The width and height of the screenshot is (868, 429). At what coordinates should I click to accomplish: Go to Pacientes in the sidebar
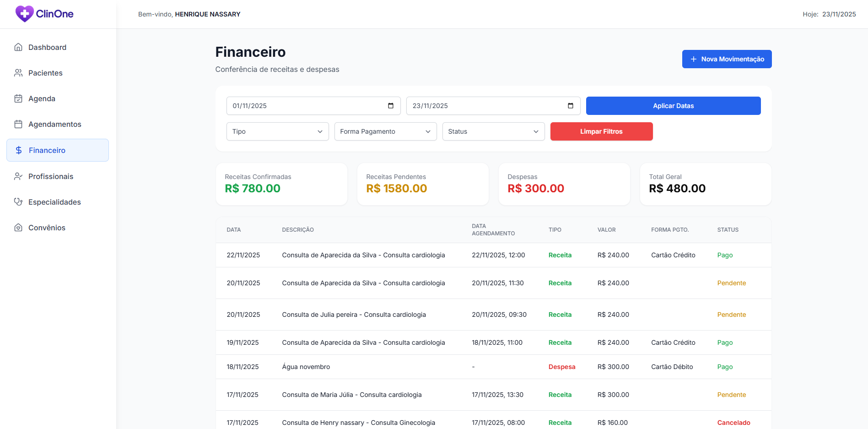[45, 73]
